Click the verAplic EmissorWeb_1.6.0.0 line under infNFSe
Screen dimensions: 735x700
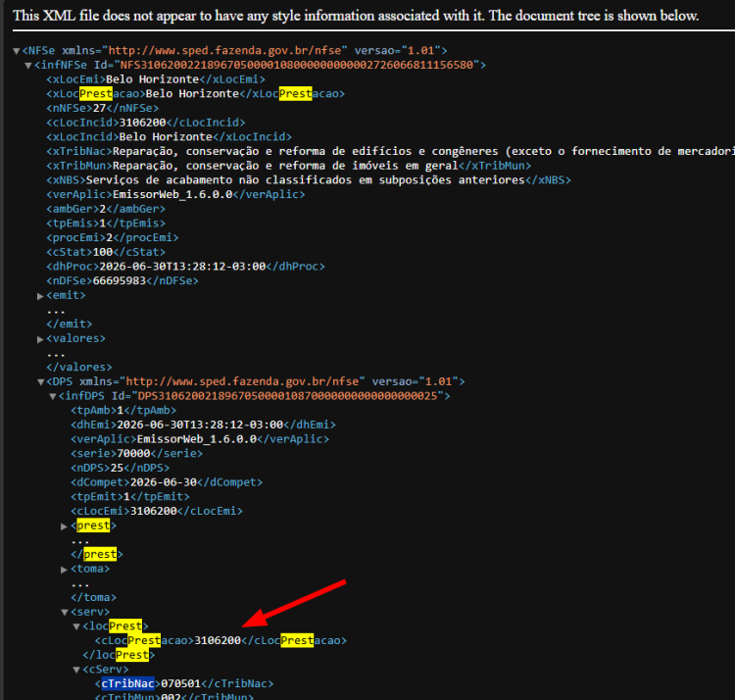click(175, 194)
